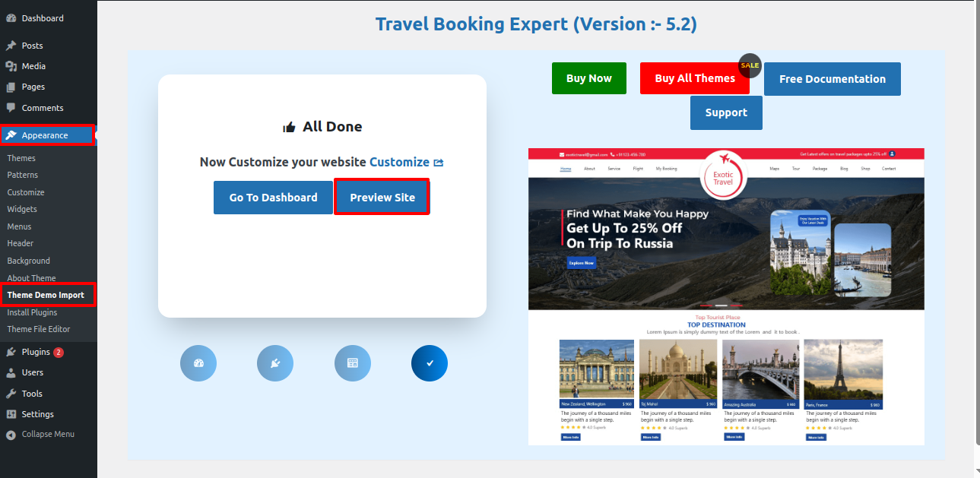This screenshot has height=478, width=980.
Task: Click the Collapse Menu arrow icon
Action: (11, 435)
